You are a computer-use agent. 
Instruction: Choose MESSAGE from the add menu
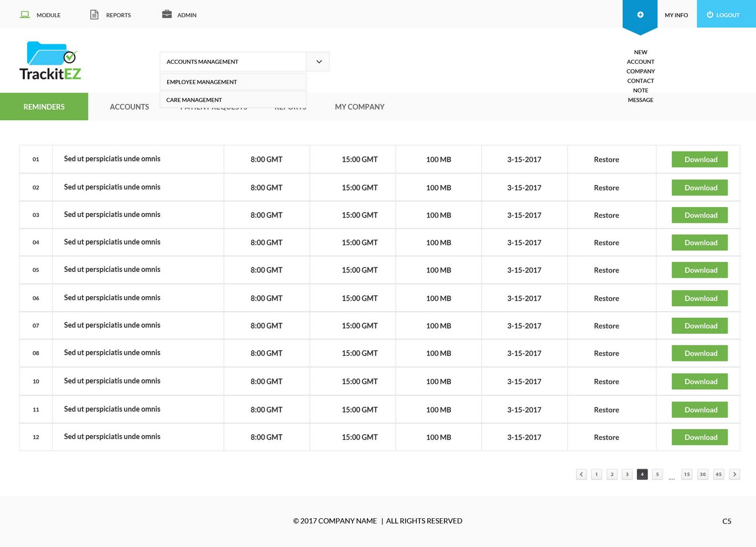640,100
